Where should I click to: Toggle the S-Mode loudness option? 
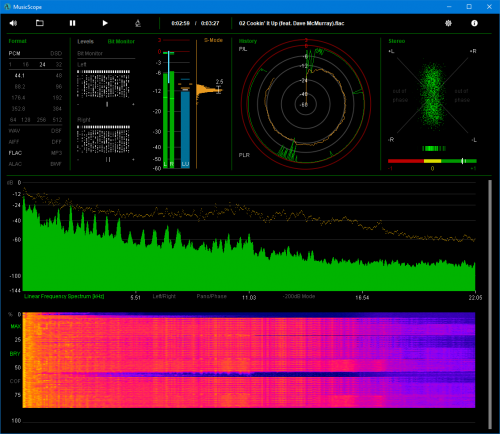[x=213, y=40]
